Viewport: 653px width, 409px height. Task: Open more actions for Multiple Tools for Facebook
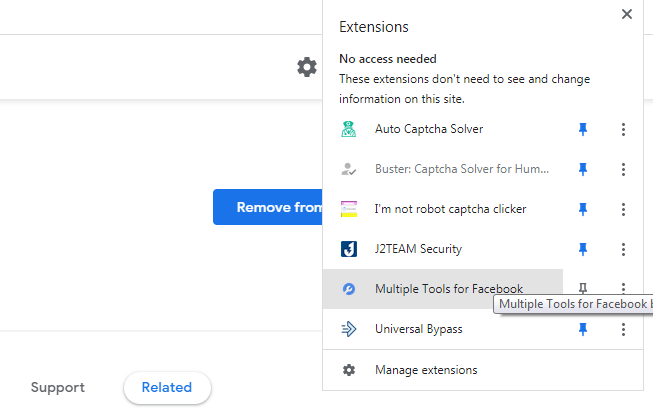coord(623,287)
